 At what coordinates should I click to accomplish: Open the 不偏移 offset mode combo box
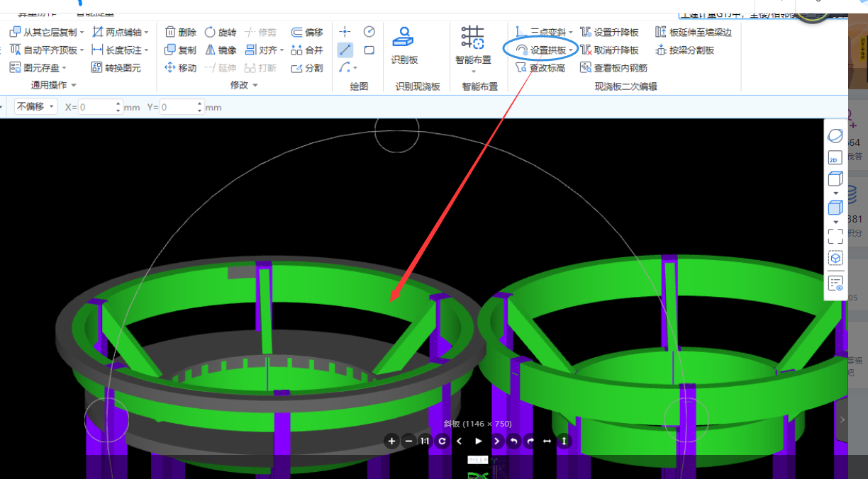pos(35,106)
